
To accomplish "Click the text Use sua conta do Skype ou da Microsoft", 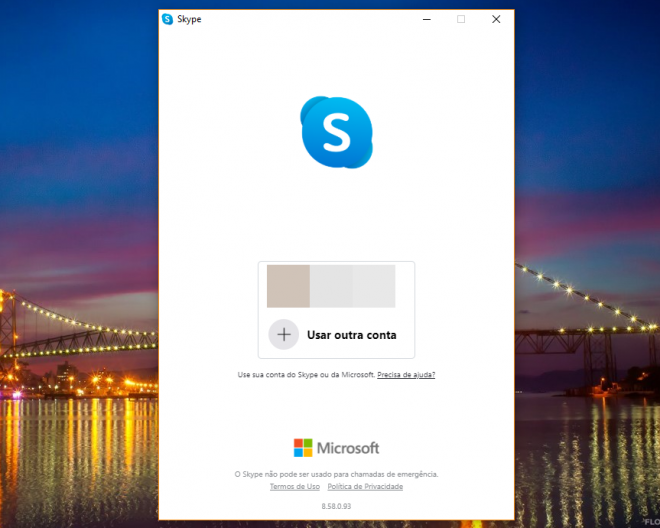I will 306,375.
